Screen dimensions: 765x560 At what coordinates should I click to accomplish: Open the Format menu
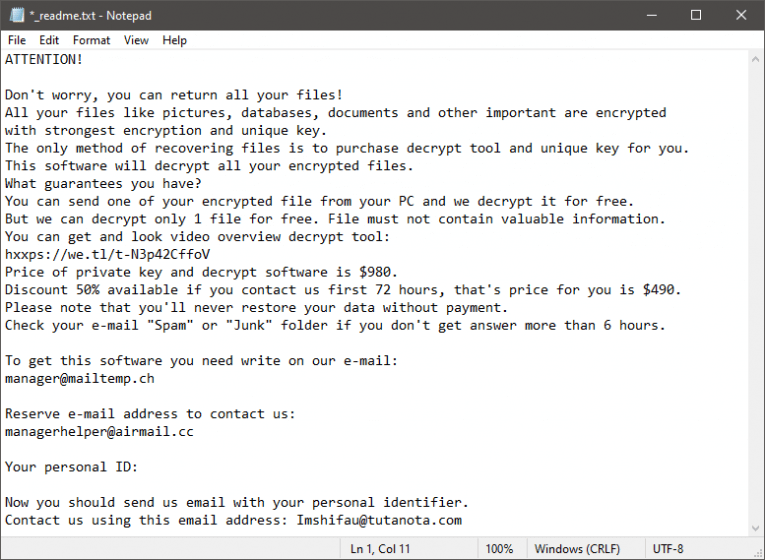tap(91, 40)
